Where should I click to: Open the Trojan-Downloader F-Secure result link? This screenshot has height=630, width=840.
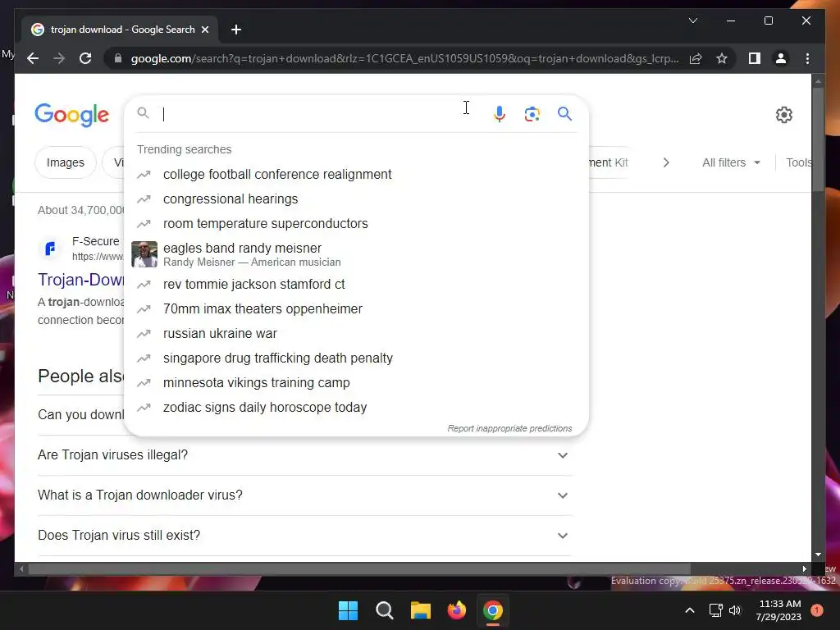(x=81, y=280)
